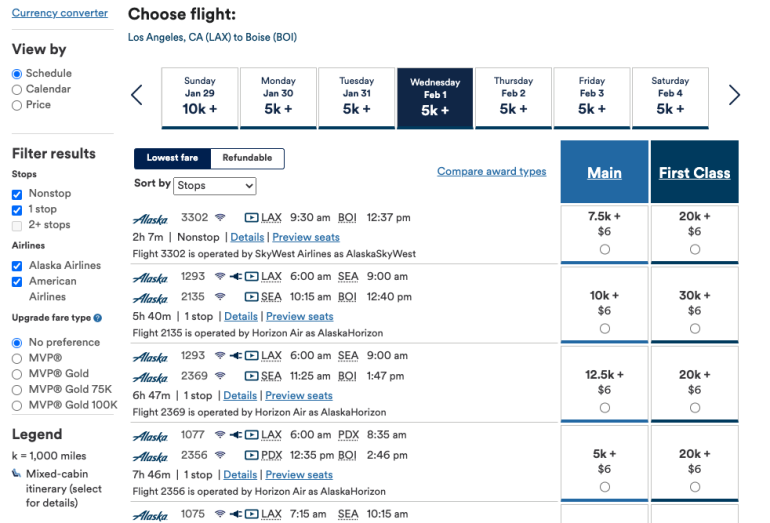Click power outlet icon on flight 1077
Viewport: 770px width, 523px height.
(x=235, y=435)
